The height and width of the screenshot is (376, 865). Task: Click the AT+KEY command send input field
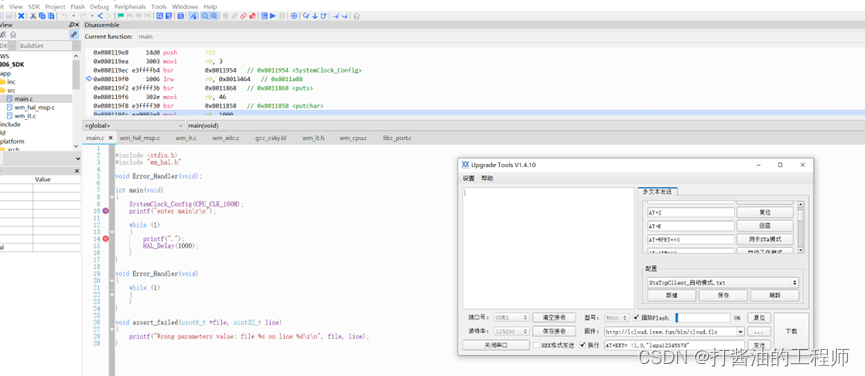tap(674, 345)
